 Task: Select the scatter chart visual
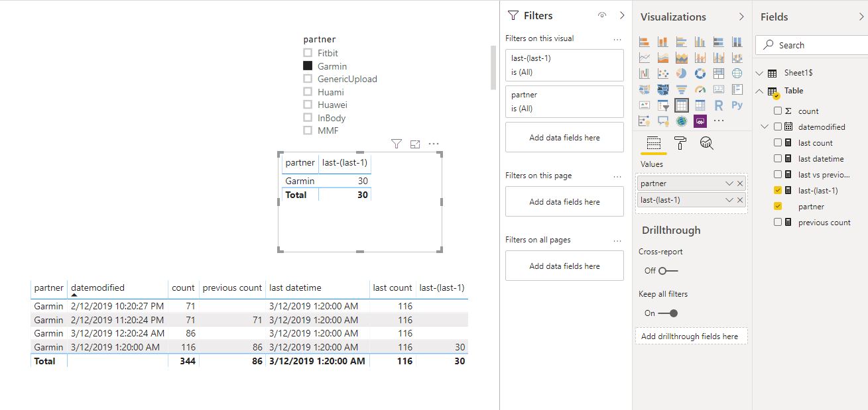(x=662, y=74)
